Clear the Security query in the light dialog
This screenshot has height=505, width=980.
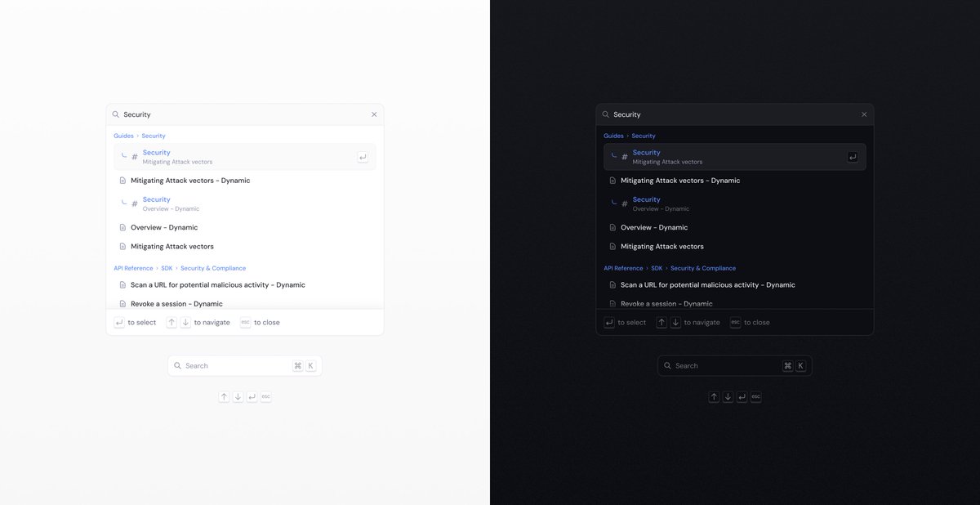[374, 114]
